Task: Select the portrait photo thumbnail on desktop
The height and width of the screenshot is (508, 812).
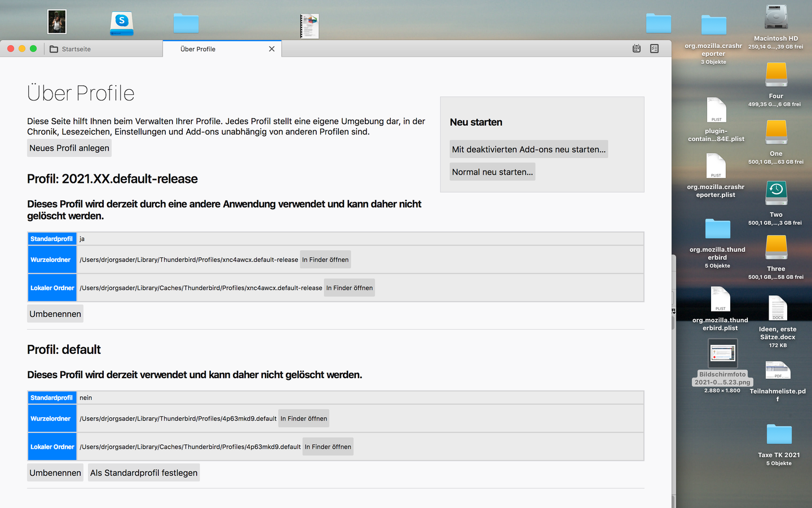Action: pyautogui.click(x=57, y=22)
